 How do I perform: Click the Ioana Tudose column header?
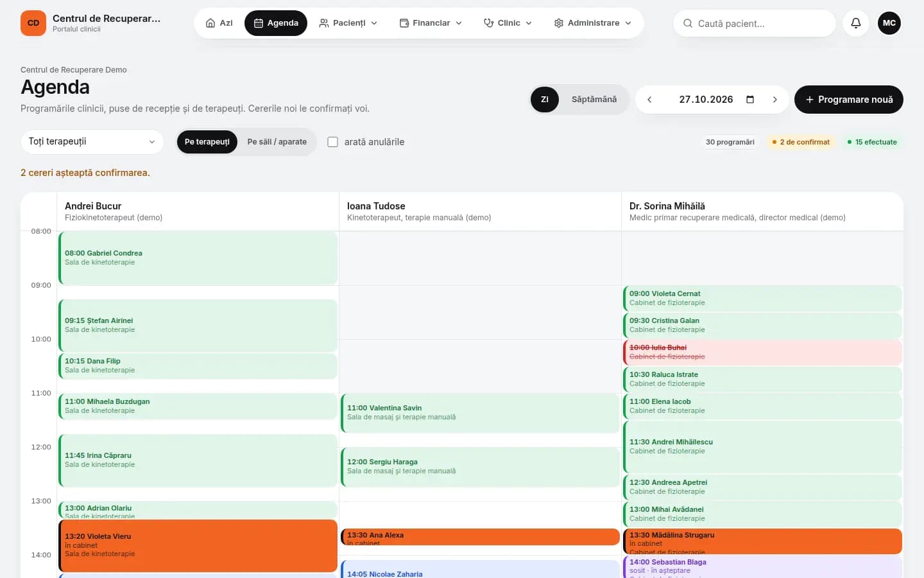tap(480, 211)
